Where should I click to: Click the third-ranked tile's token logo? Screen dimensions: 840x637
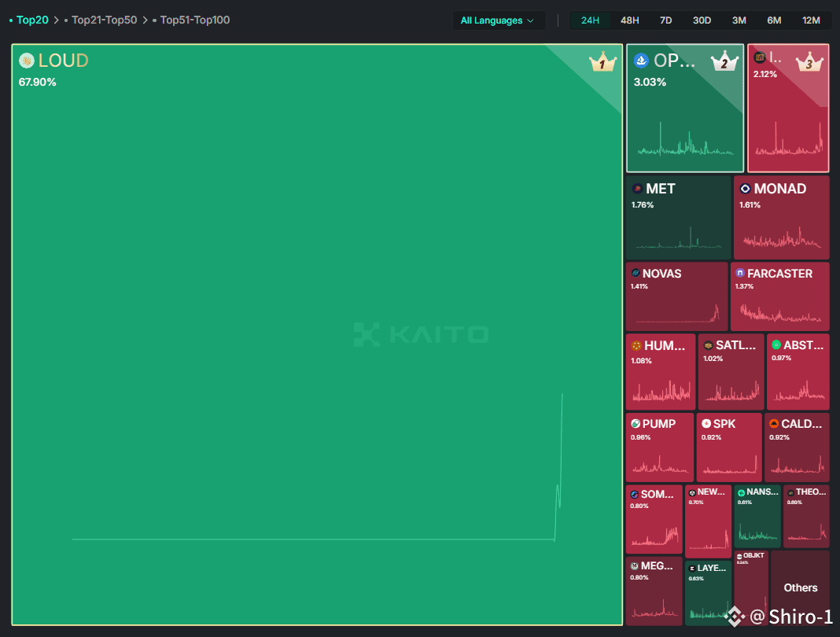click(x=760, y=57)
